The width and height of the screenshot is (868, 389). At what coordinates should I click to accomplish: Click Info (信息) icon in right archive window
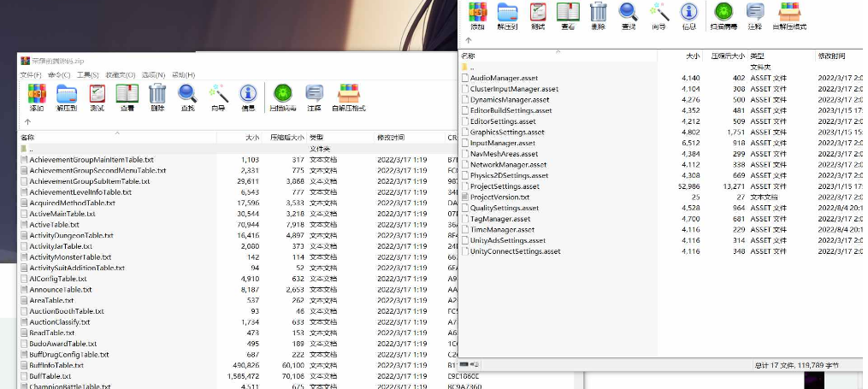point(688,15)
